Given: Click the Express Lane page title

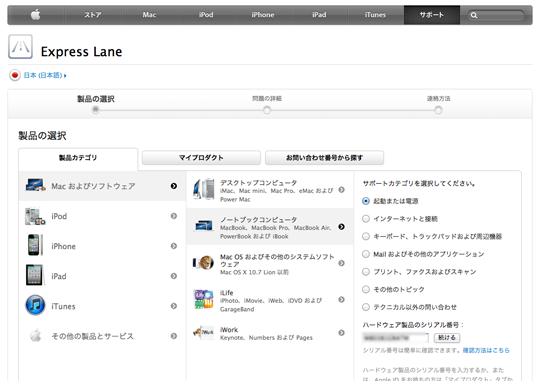Looking at the screenshot, I should coord(82,52).
